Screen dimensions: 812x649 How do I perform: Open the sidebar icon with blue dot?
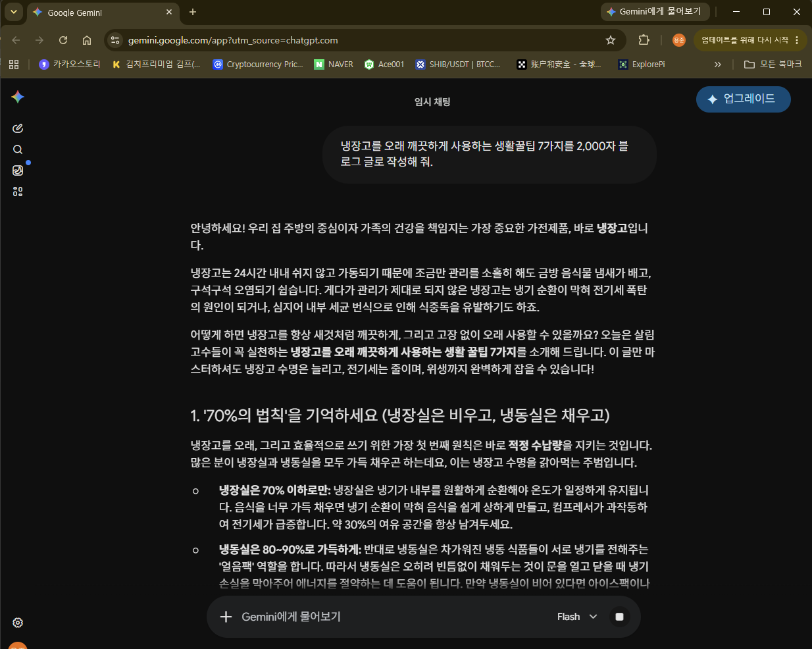point(18,170)
